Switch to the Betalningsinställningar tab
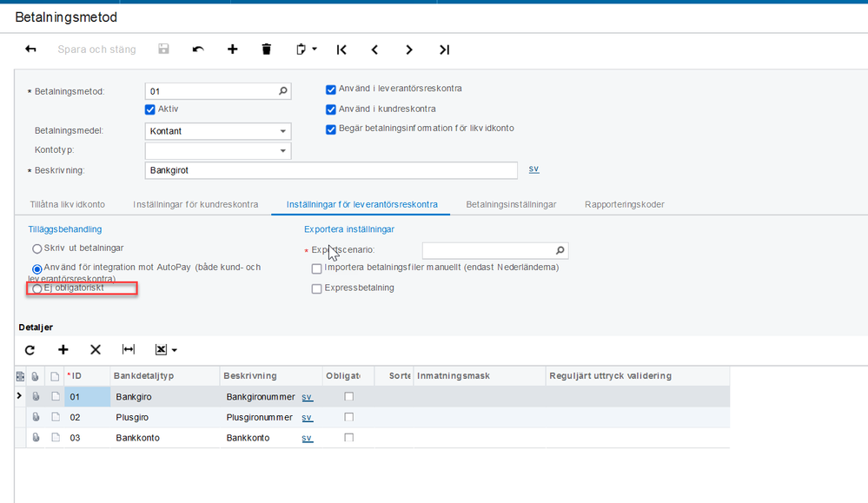The height and width of the screenshot is (503, 868). [x=511, y=204]
